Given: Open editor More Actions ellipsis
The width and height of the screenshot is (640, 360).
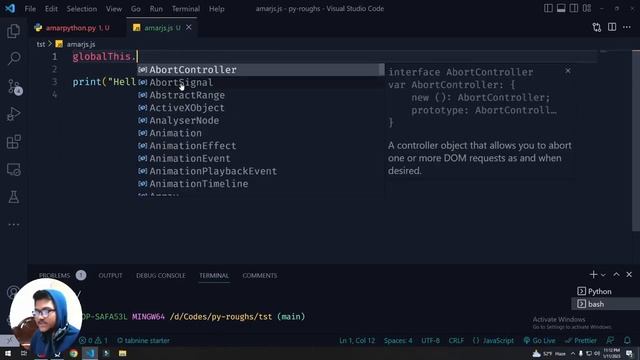Looking at the screenshot, I should [x=627, y=27].
